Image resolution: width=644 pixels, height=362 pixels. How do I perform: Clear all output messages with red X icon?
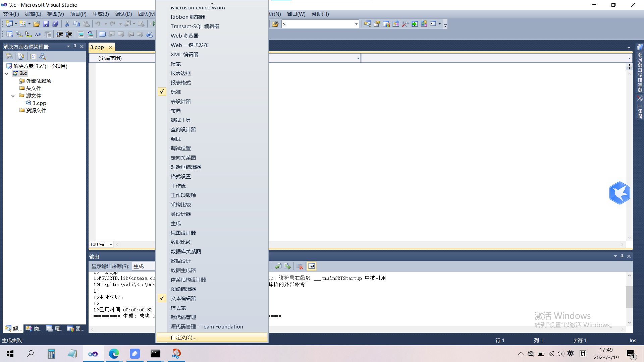[300, 266]
